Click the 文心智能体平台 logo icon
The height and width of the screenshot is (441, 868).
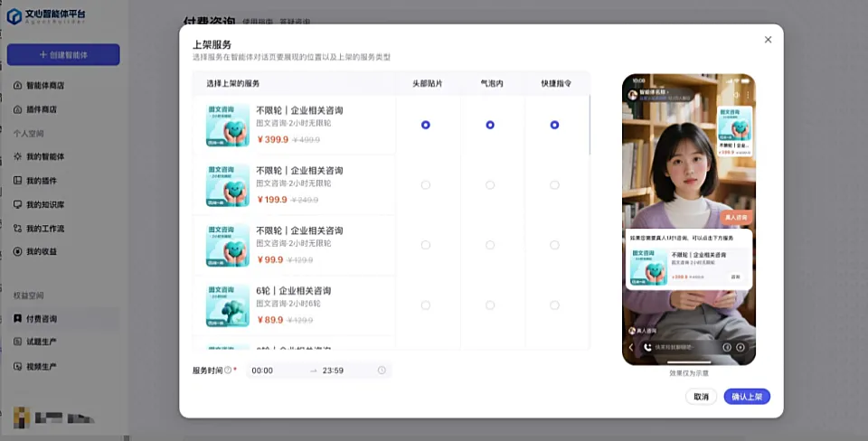click(x=14, y=16)
